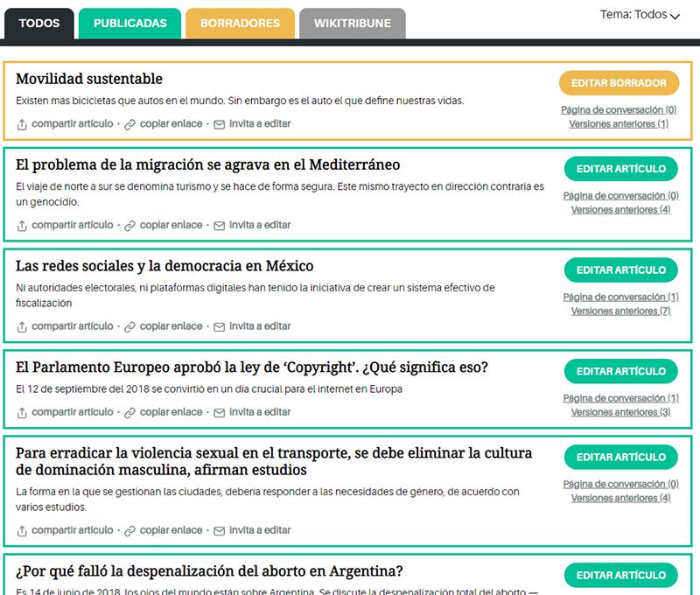This screenshot has height=595, width=700.
Task: Click share icon under Movilidad sustentable
Action: click(22, 124)
